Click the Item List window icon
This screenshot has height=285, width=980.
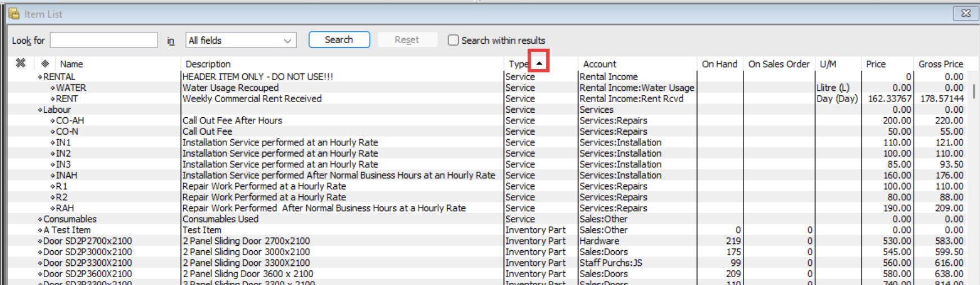click(14, 13)
